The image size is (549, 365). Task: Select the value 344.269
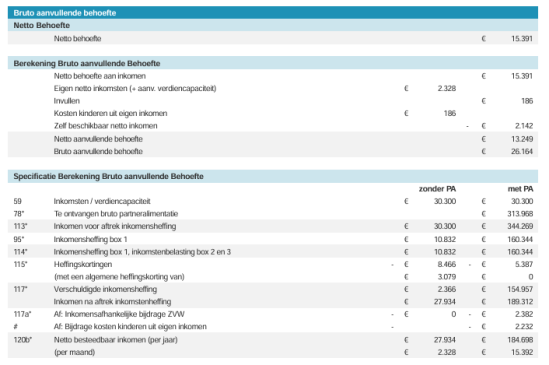coord(520,226)
